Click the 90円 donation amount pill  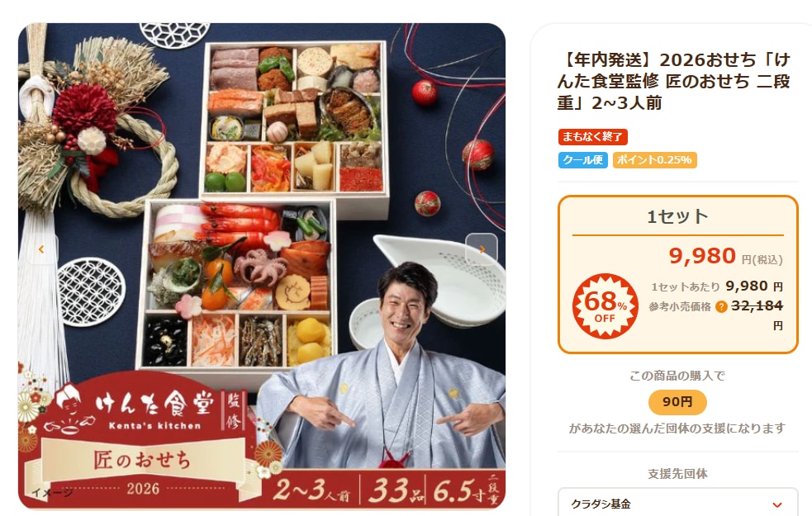click(677, 401)
